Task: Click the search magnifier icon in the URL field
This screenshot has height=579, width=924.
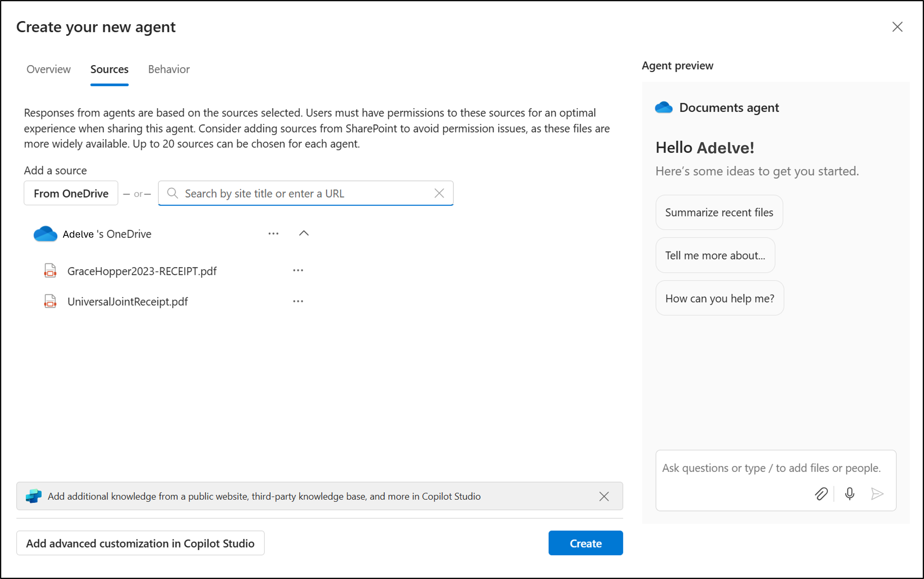Action: point(172,193)
